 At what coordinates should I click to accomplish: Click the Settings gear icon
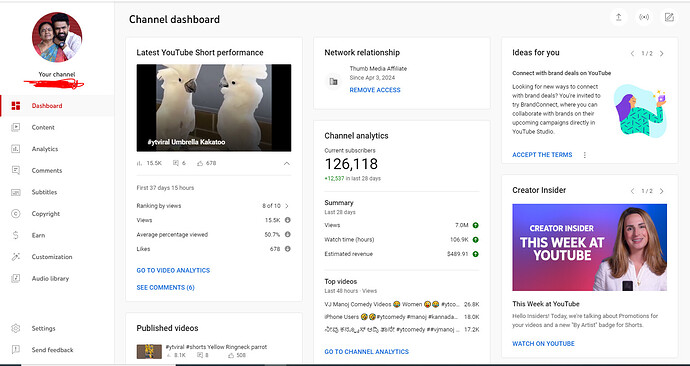click(16, 328)
